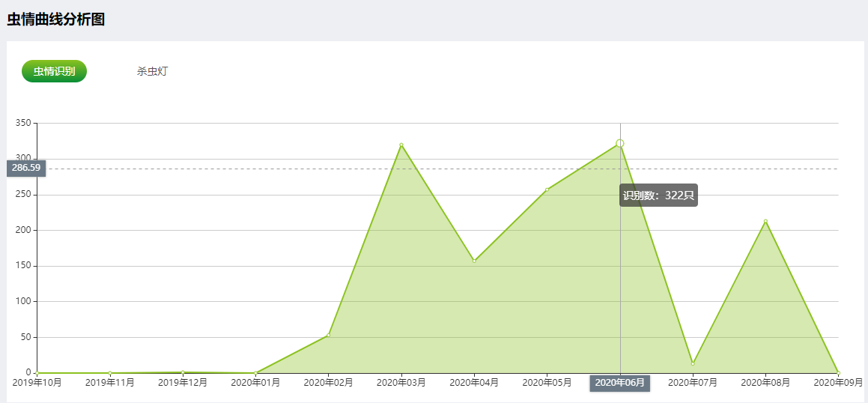This screenshot has width=868, height=403.
Task: Select the 2020年04月 data point marker
Action: coord(474,261)
